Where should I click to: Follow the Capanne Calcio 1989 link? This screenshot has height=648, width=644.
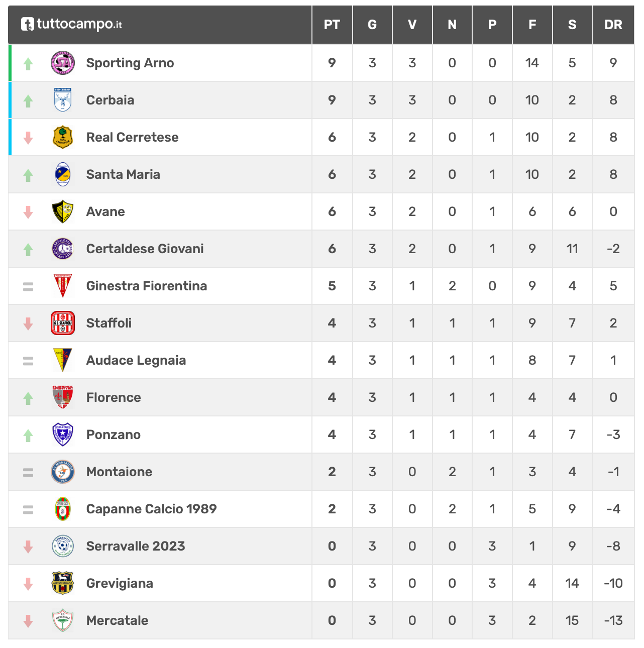pos(152,509)
